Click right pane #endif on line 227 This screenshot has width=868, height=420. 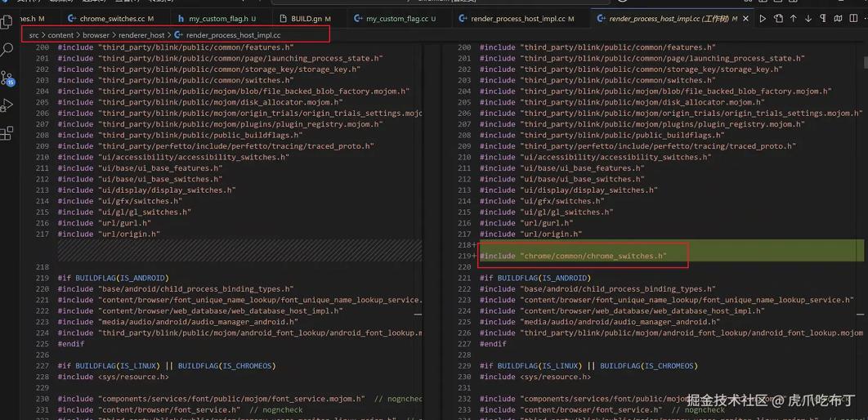click(493, 344)
